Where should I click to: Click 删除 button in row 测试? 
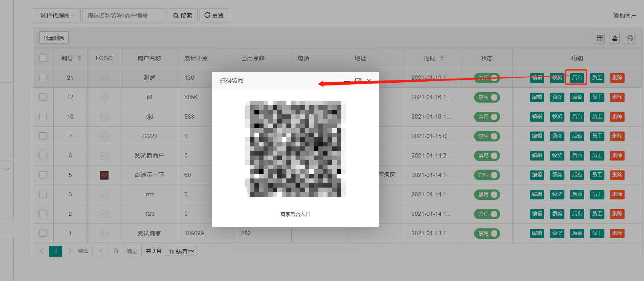point(617,78)
